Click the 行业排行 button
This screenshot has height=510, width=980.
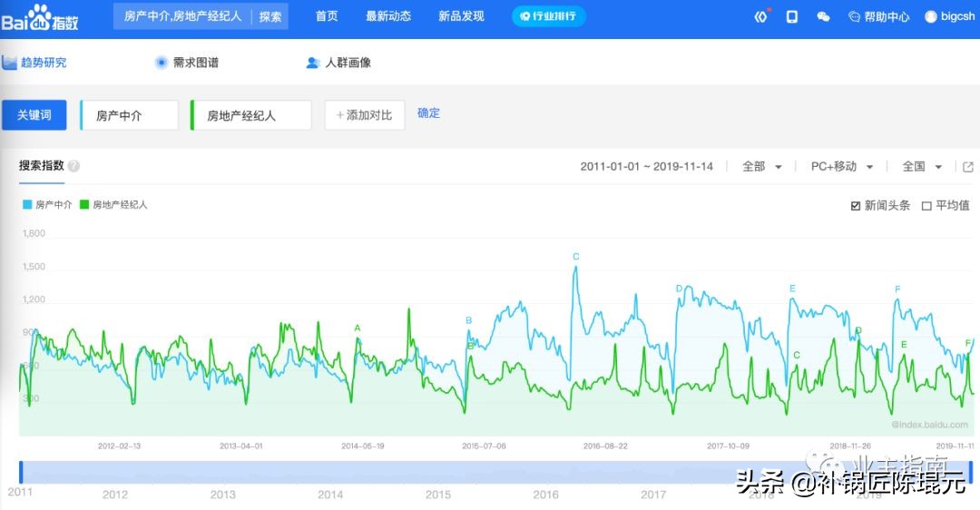point(549,16)
